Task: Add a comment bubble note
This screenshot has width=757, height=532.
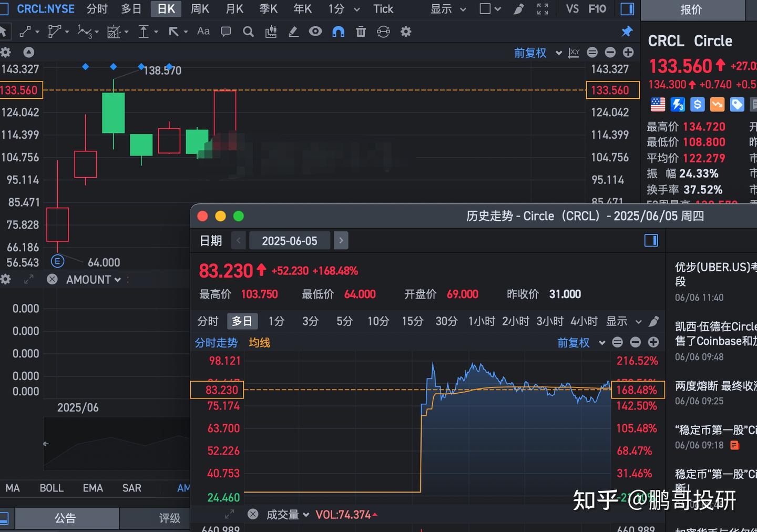Action: coord(226,32)
